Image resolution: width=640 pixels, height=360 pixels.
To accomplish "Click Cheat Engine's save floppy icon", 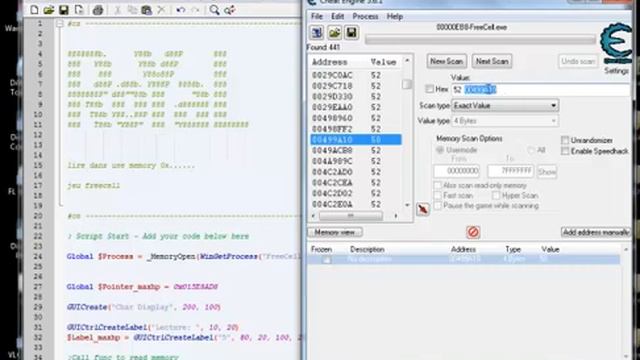I will (351, 33).
